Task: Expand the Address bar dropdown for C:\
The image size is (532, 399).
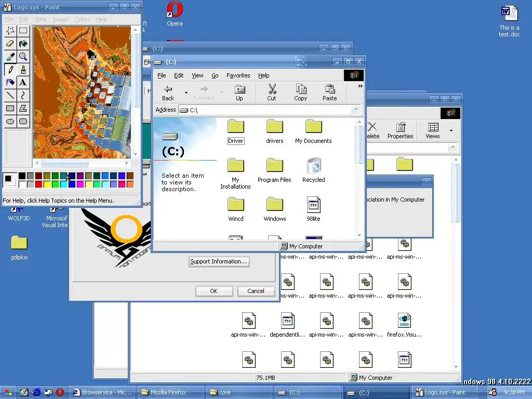Action: [x=356, y=110]
